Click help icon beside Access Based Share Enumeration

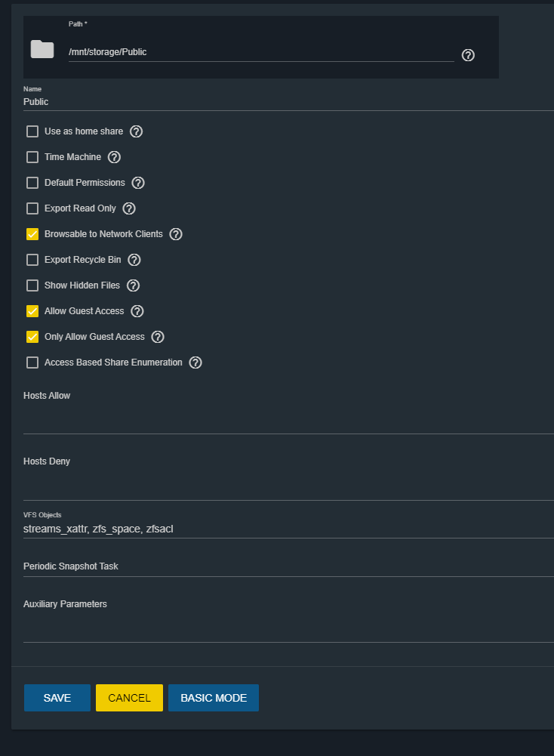point(195,363)
